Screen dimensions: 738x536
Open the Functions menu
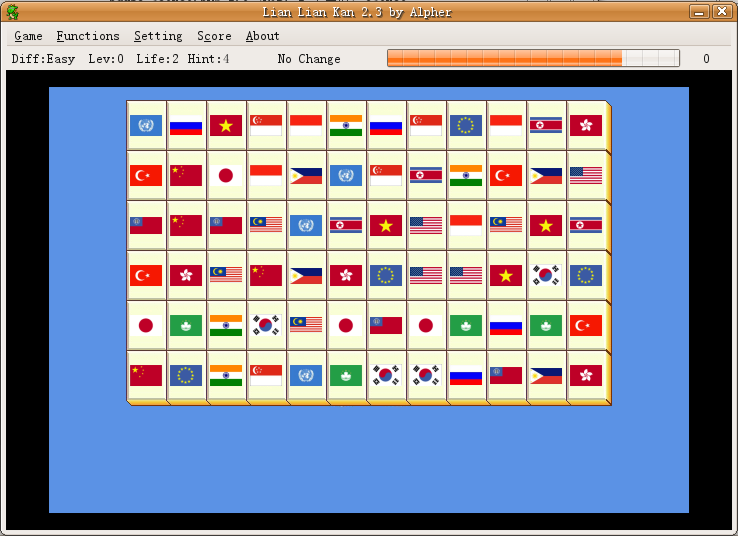tap(88, 36)
